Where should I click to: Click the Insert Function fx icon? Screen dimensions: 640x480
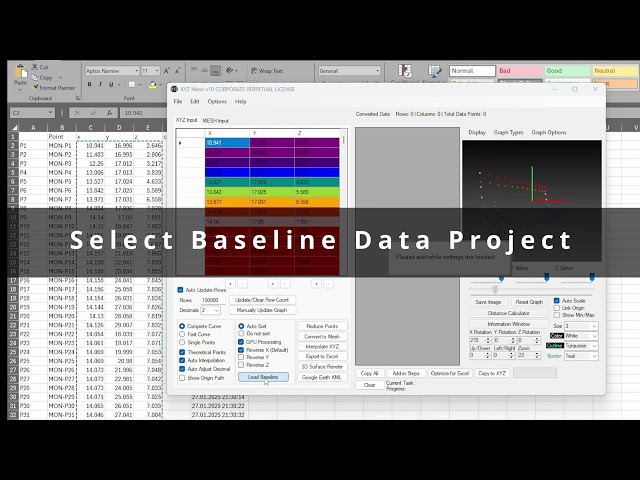pyautogui.click(x=109, y=113)
